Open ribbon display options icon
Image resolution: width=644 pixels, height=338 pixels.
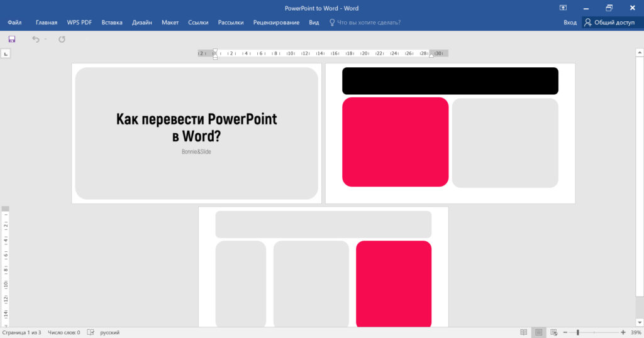coord(563,8)
